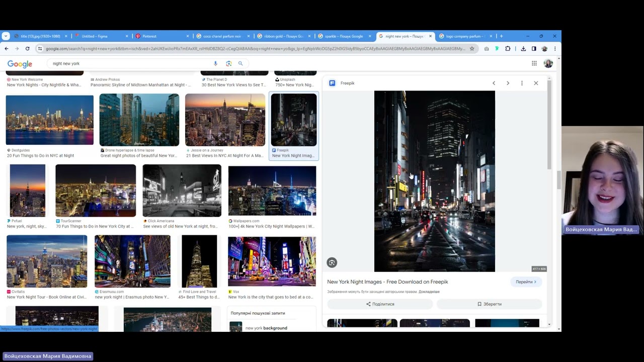
Task: Switch to the logo company parfum tab
Action: [x=465, y=36]
